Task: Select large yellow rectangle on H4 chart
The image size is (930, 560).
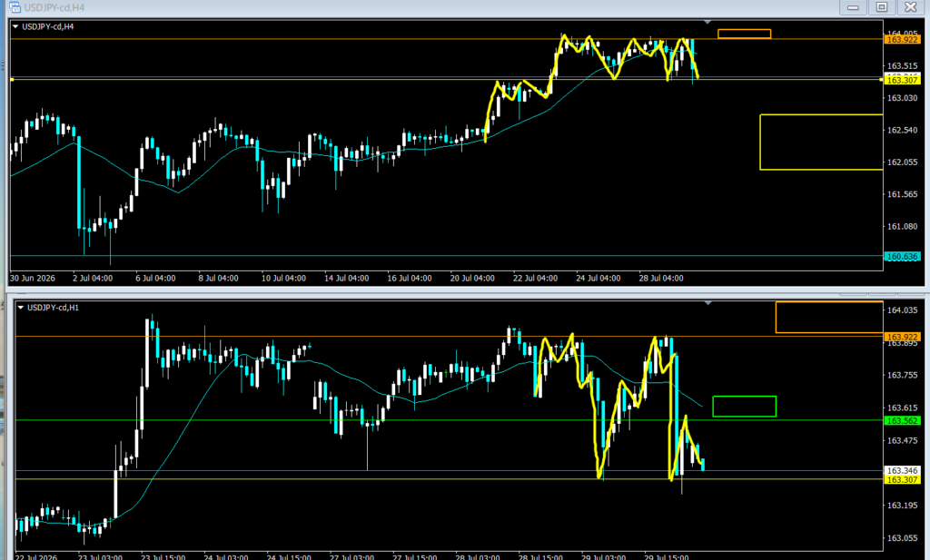Action: tap(821, 142)
